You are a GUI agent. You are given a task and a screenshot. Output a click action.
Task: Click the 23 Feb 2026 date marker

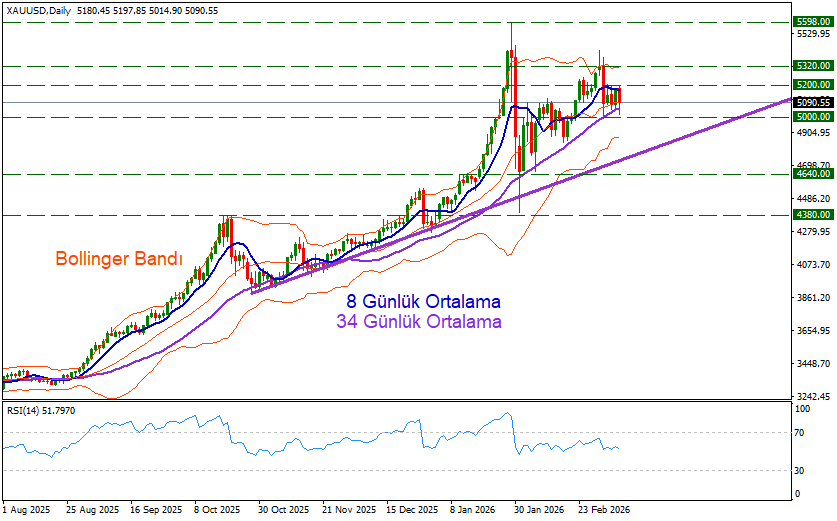tap(604, 509)
